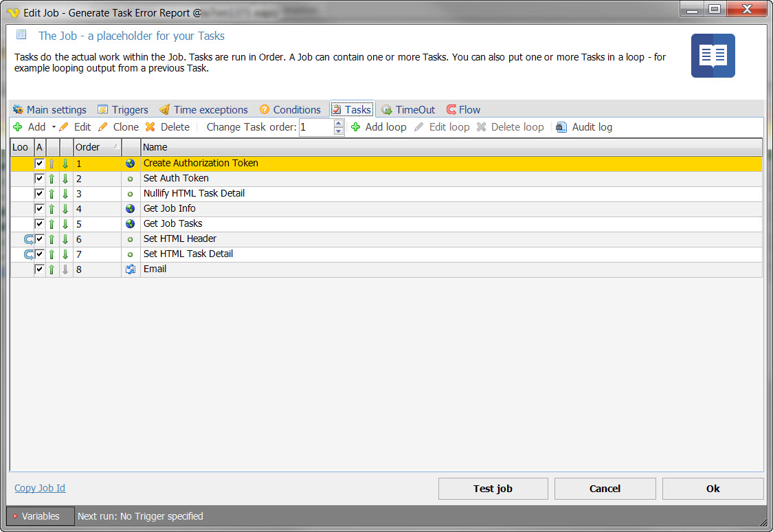The height and width of the screenshot is (532, 773).
Task: Sort tasks by Order column header
Action: coord(96,147)
